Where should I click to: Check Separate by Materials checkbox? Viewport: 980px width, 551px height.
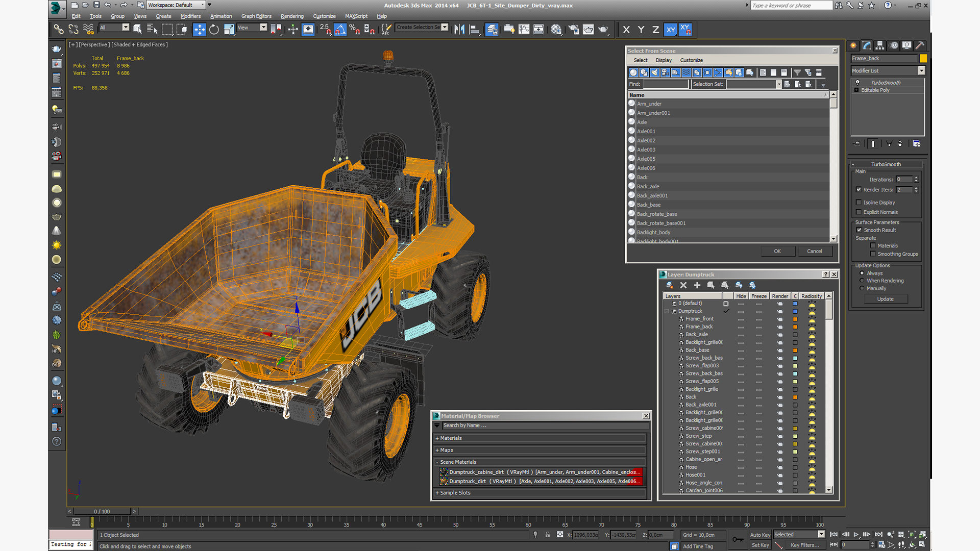pos(873,246)
